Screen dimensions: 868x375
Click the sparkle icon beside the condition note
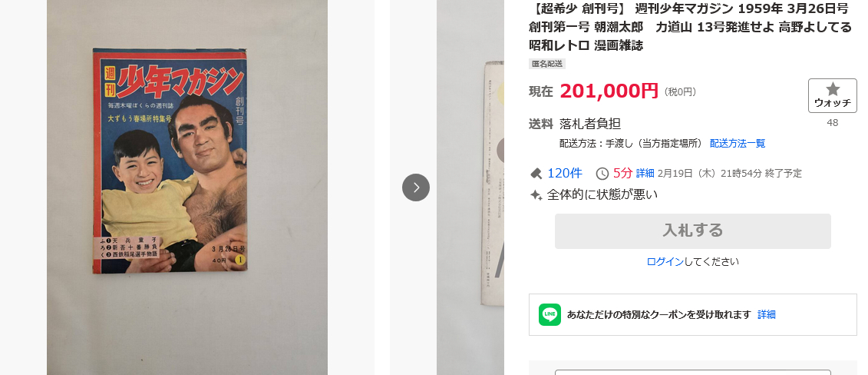point(536,195)
